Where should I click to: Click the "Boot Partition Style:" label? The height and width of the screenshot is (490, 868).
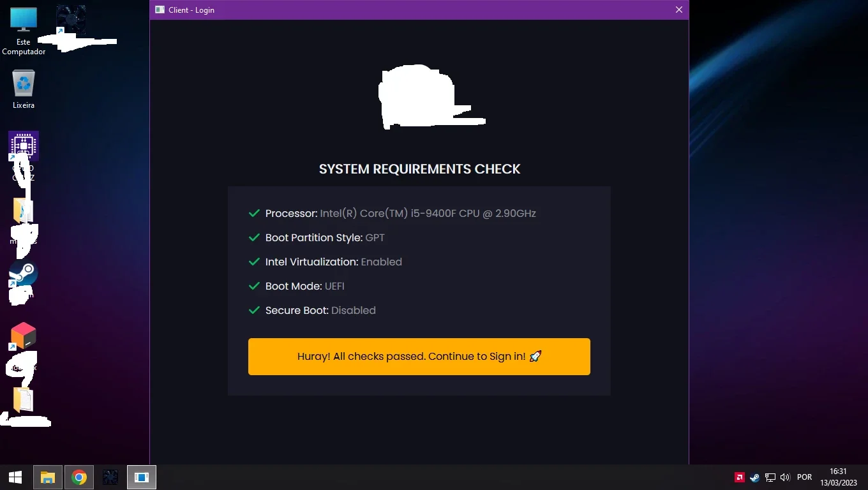click(x=314, y=237)
